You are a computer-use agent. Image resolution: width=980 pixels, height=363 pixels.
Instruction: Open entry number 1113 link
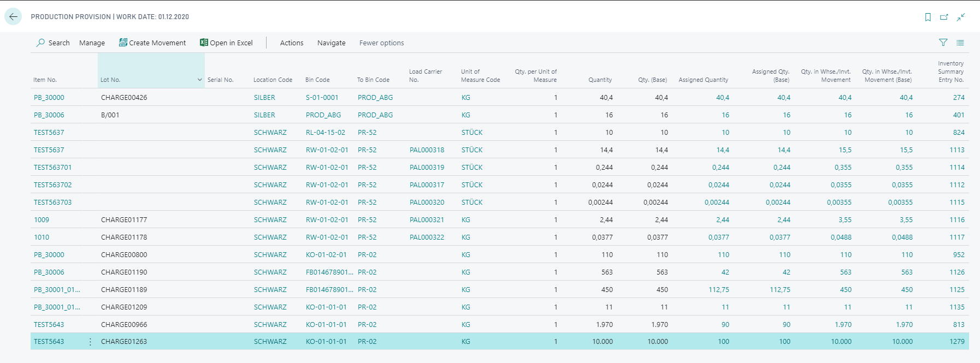point(957,150)
